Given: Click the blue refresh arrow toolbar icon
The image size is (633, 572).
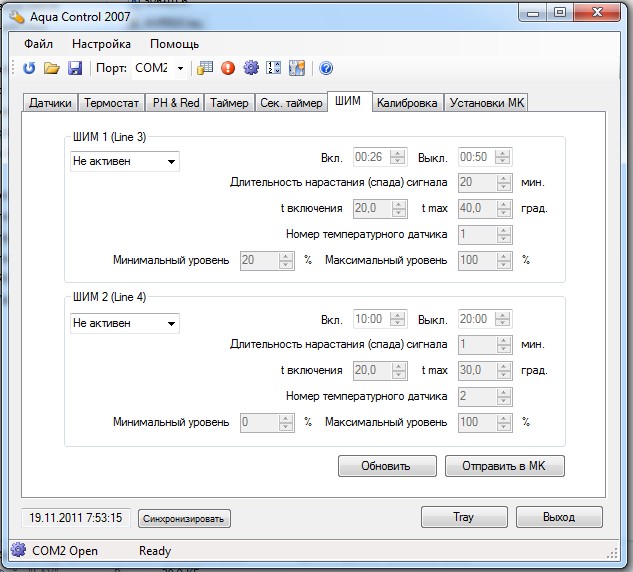Looking at the screenshot, I should click(x=29, y=68).
